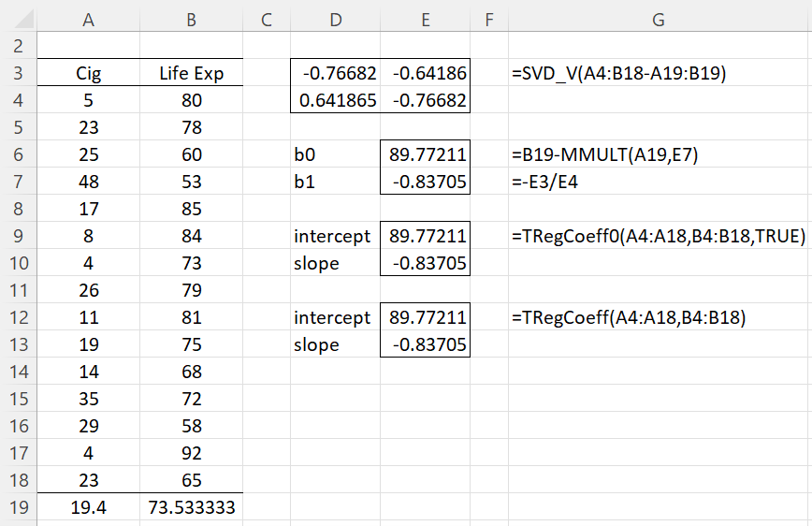
Task: Click the Life Exp header cell
Action: [x=191, y=73]
